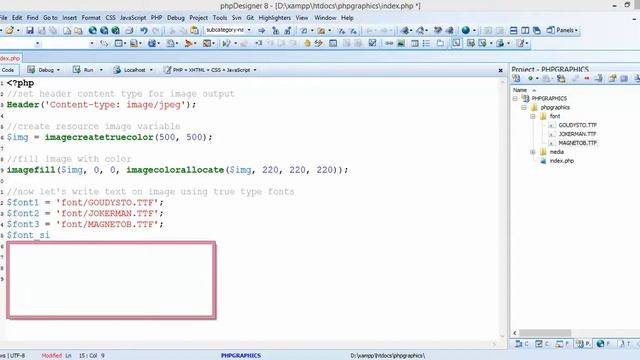Click the vertical split window icon
Image resolution: width=640 pixels, height=360 pixels.
525,31
